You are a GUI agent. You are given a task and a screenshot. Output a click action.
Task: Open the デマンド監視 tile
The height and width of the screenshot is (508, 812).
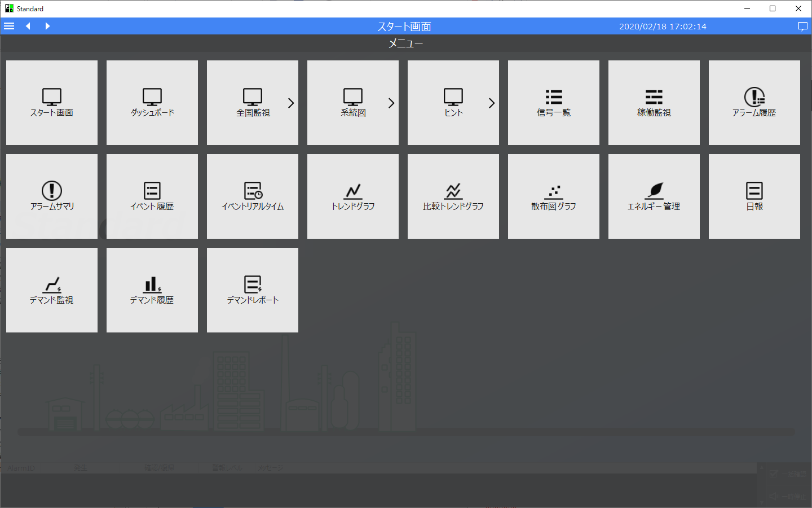(x=52, y=290)
